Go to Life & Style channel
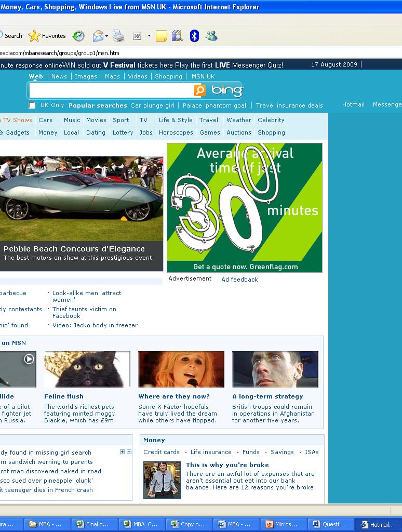The height and width of the screenshot is (532, 402). (x=176, y=120)
